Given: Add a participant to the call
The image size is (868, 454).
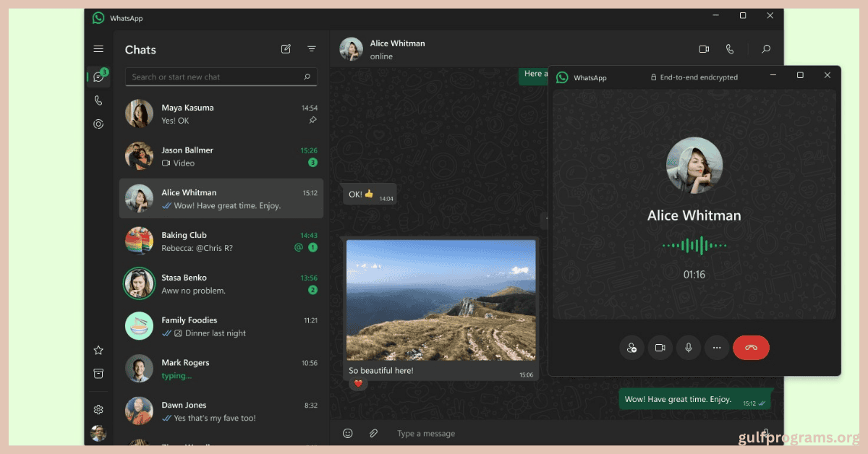Looking at the screenshot, I should 632,348.
